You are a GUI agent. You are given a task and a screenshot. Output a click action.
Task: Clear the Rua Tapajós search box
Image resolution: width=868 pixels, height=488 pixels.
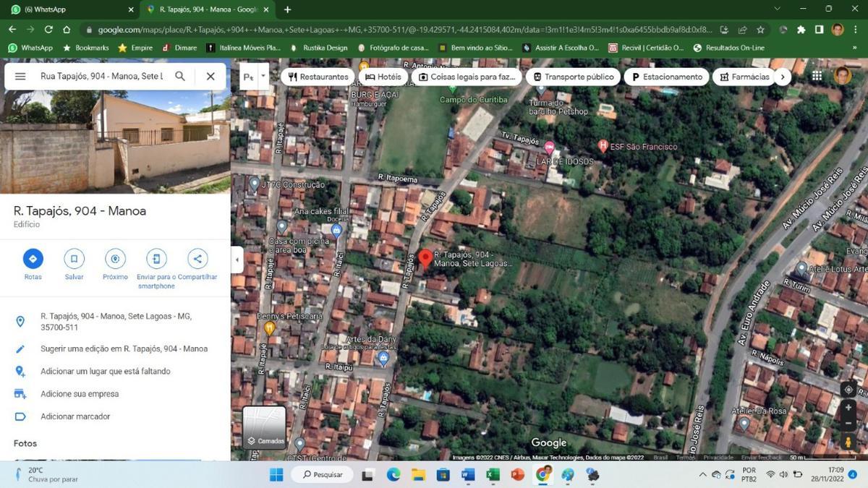(210, 76)
